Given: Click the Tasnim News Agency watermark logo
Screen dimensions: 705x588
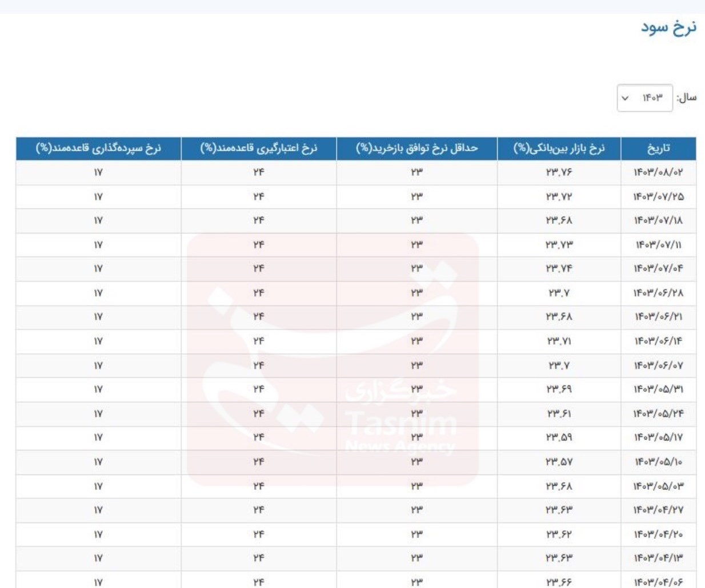Looking at the screenshot, I should click(333, 360).
